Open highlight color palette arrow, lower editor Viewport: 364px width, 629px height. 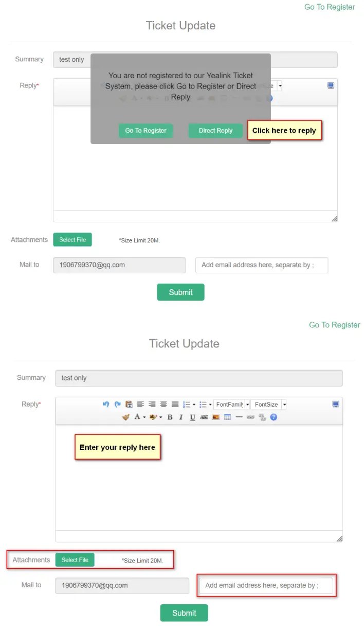coord(160,417)
